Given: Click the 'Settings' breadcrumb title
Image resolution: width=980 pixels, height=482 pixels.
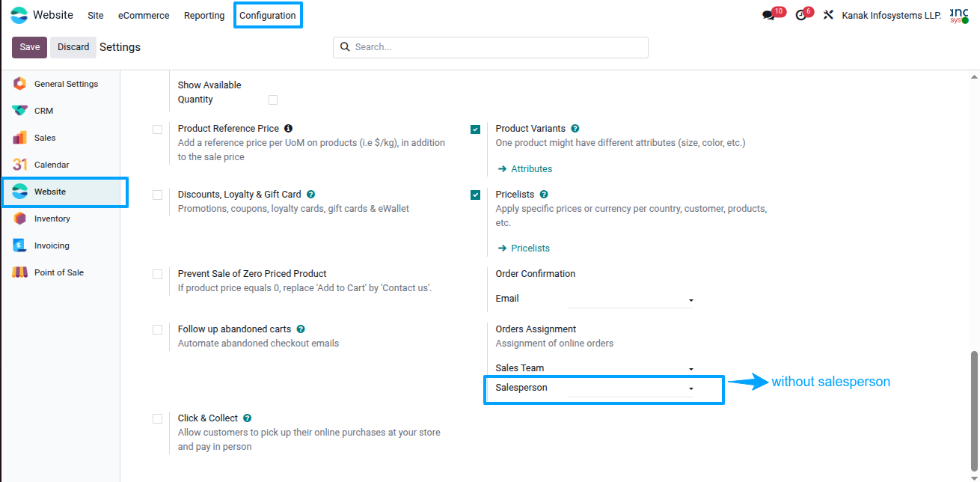Looking at the screenshot, I should (x=120, y=47).
